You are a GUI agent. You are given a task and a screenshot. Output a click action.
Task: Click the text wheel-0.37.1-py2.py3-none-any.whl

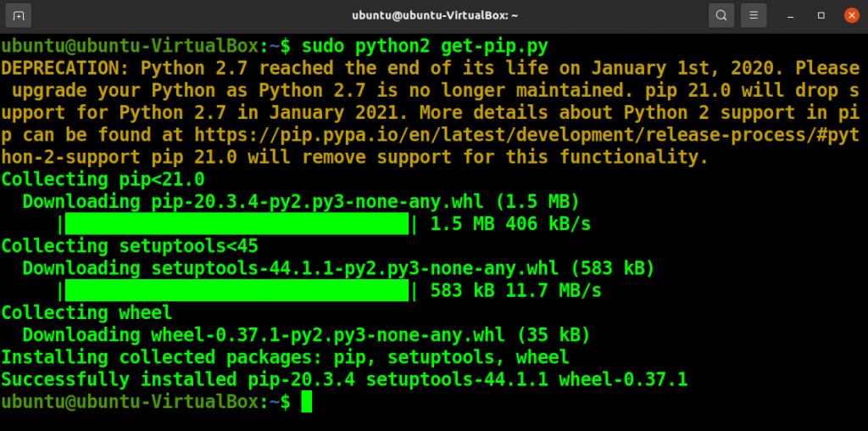tap(328, 335)
